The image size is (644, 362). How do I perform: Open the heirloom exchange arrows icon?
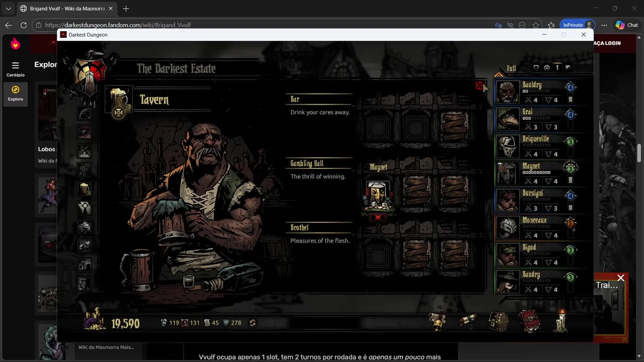point(253,323)
